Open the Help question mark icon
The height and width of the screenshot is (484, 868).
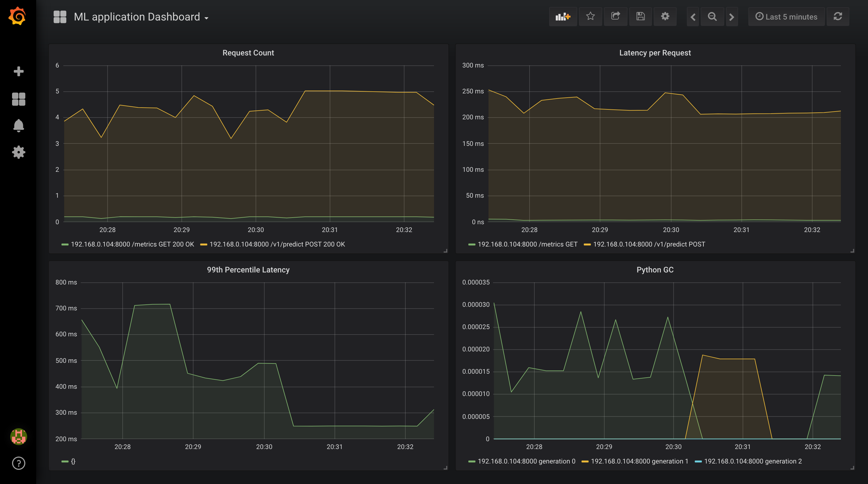click(18, 464)
